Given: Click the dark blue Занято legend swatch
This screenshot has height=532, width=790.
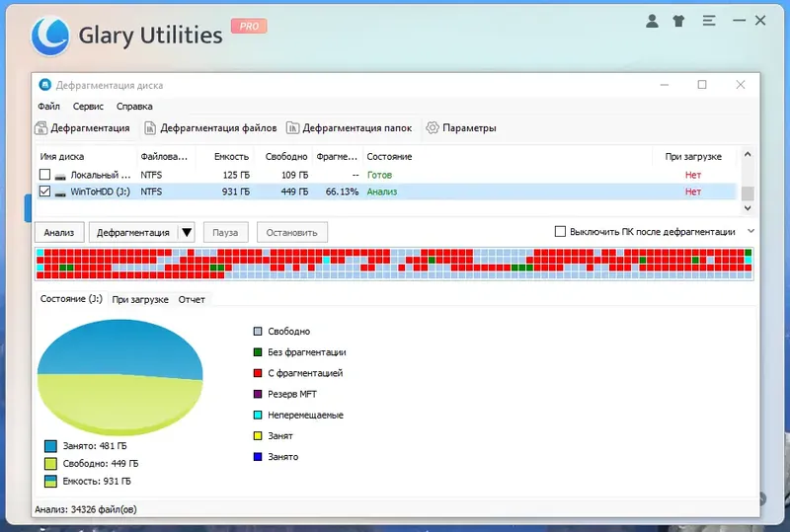Looking at the screenshot, I should (258, 456).
